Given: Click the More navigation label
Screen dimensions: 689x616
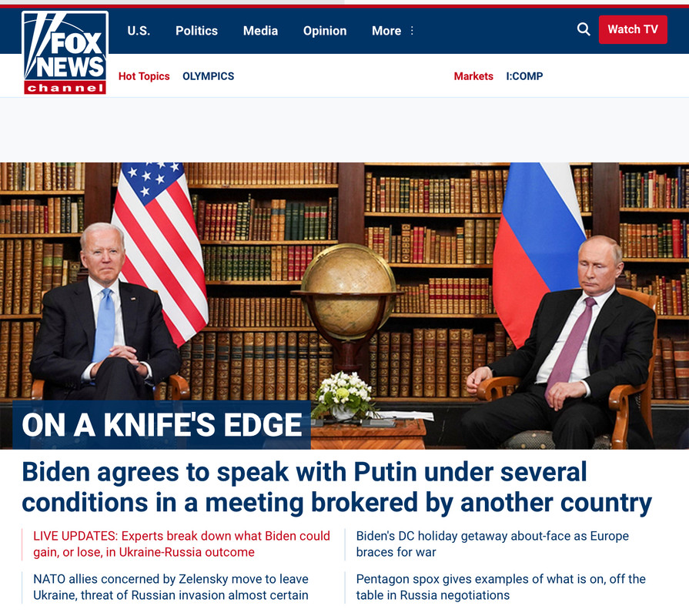Looking at the screenshot, I should click(x=386, y=31).
